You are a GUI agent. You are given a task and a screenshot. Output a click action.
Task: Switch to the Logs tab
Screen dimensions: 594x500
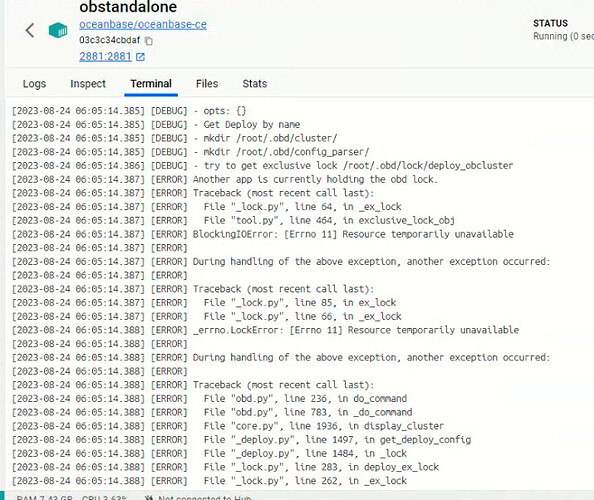(x=34, y=84)
